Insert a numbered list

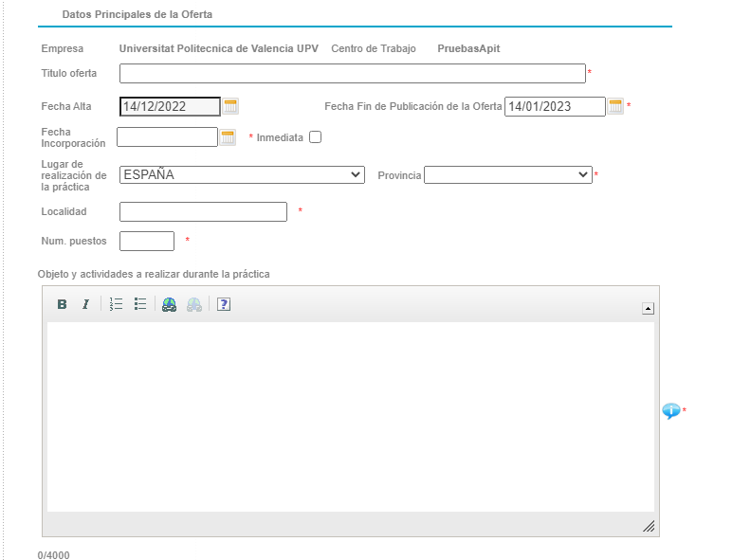tap(116, 304)
